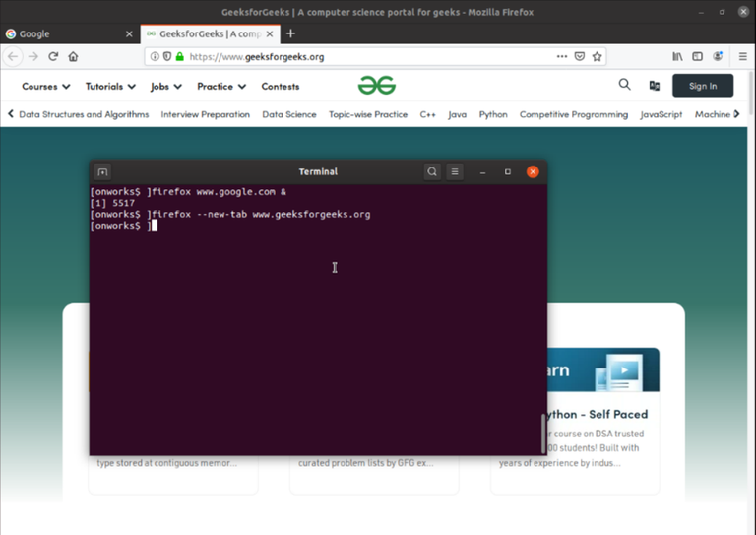This screenshot has height=535, width=756.
Task: Minimize the Terminal window
Action: point(482,171)
